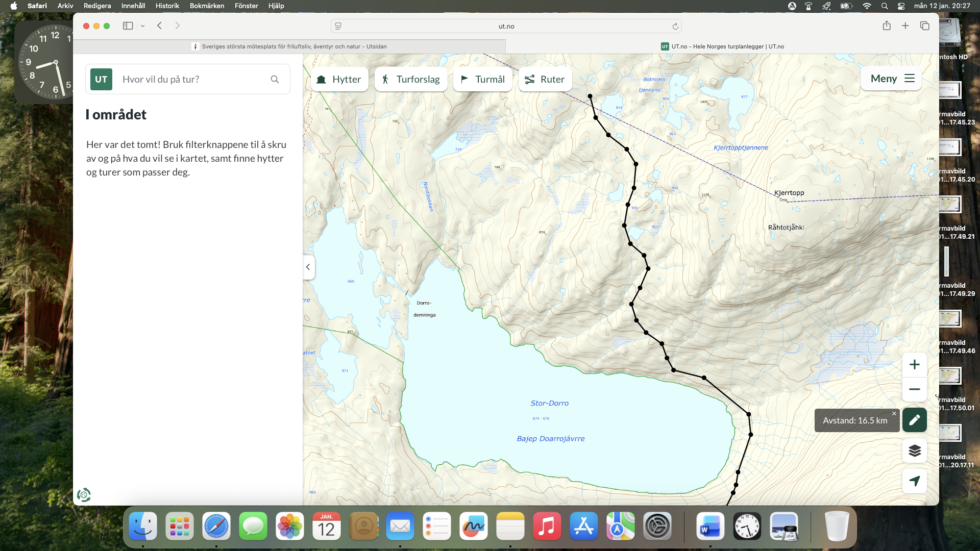The height and width of the screenshot is (551, 980).
Task: Switch to the Utsidan tab
Action: coord(289,46)
